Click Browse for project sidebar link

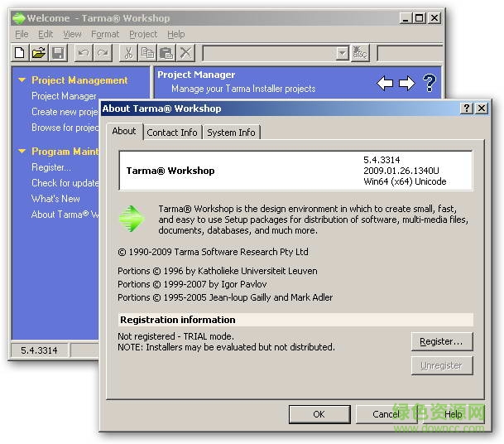click(65, 128)
